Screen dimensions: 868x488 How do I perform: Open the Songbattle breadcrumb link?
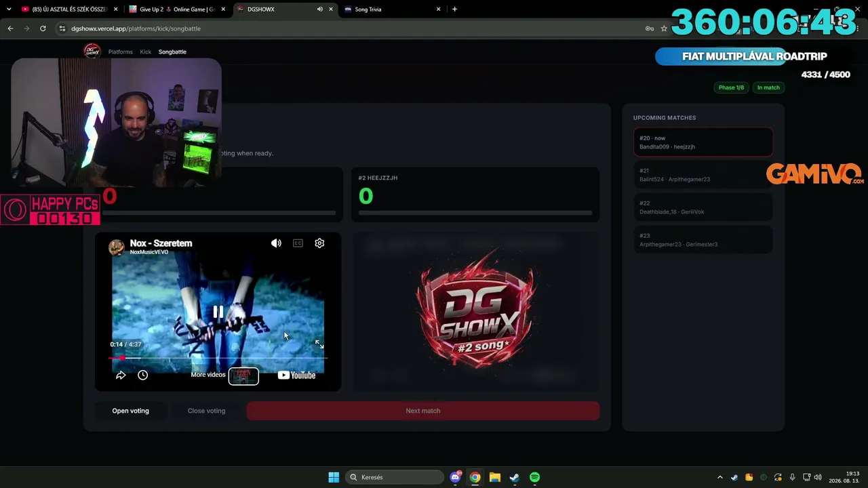(172, 52)
